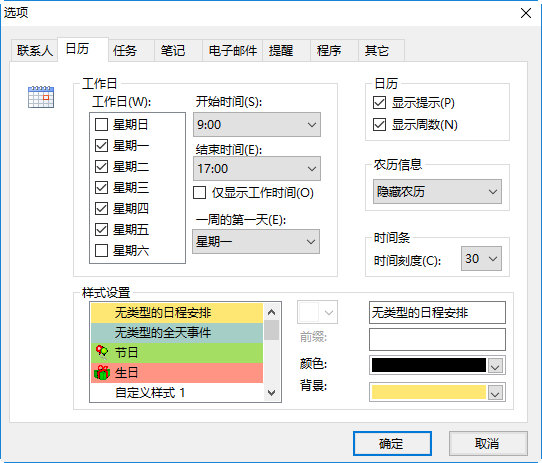Open the 结束时间 17:00 dropdown

pyautogui.click(x=257, y=168)
